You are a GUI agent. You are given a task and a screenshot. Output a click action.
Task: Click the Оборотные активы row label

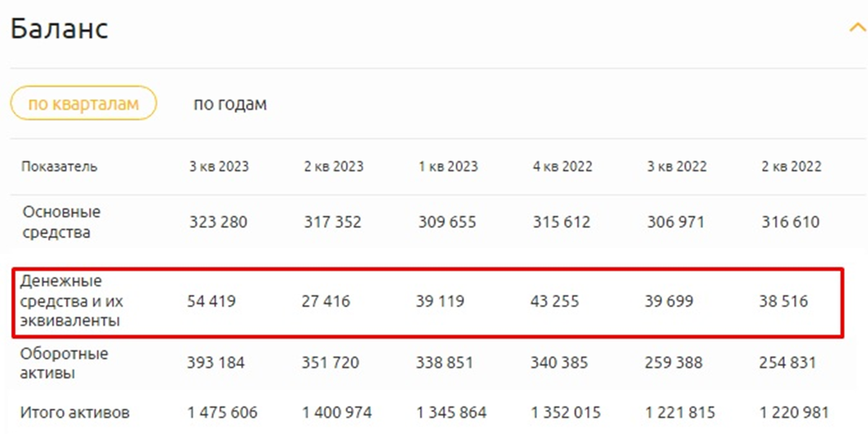65,362
